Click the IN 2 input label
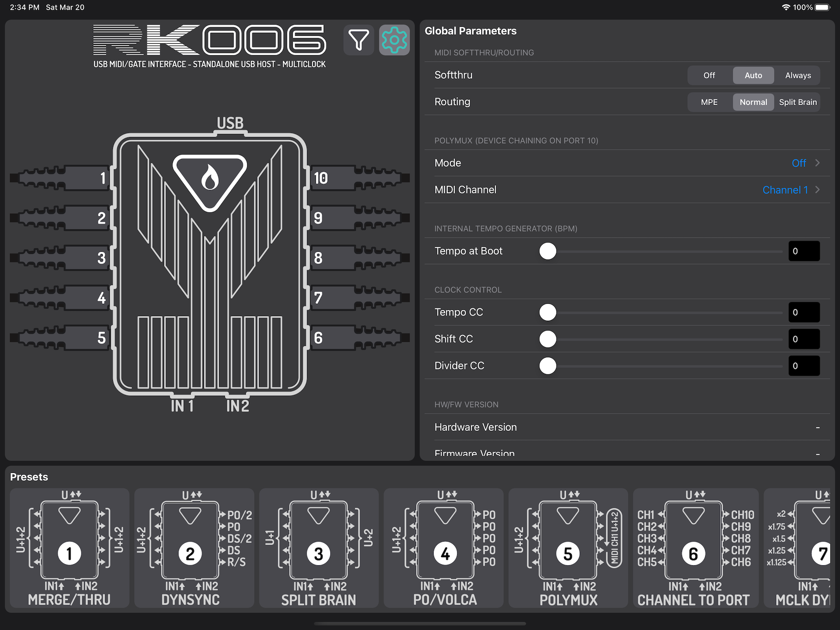840x630 pixels. pyautogui.click(x=238, y=406)
